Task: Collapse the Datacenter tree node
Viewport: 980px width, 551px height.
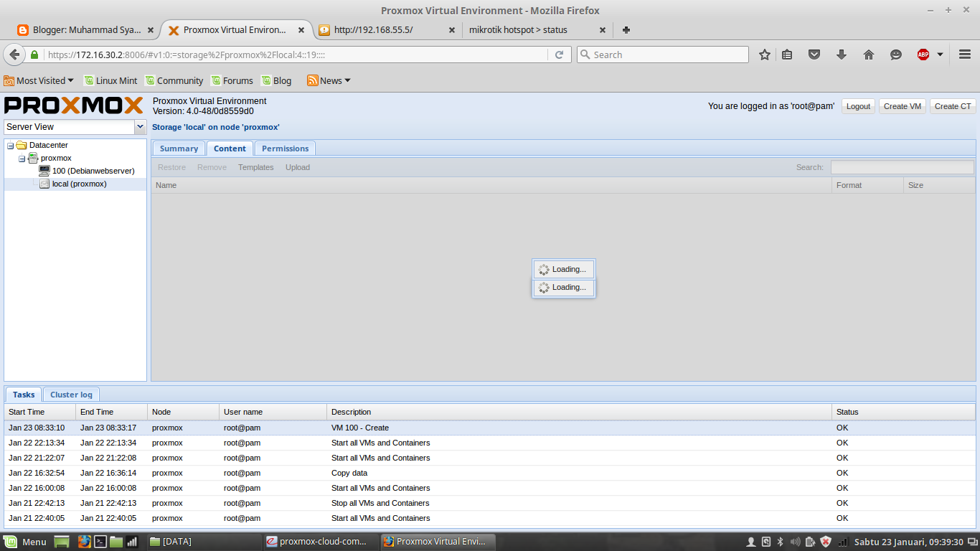Action: (11, 145)
